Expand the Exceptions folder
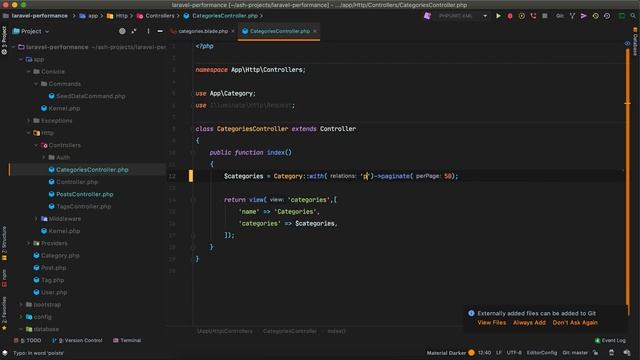640x360 pixels. (29, 121)
